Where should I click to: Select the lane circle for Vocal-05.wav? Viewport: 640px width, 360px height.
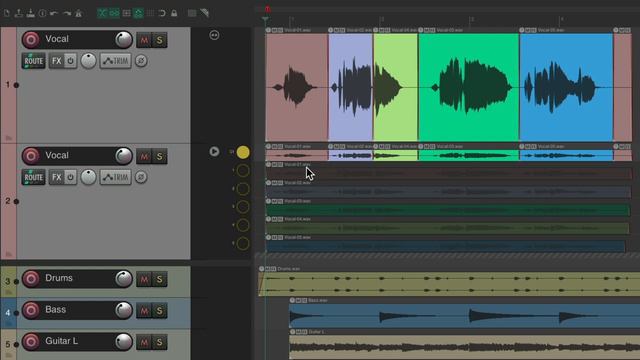(x=243, y=244)
